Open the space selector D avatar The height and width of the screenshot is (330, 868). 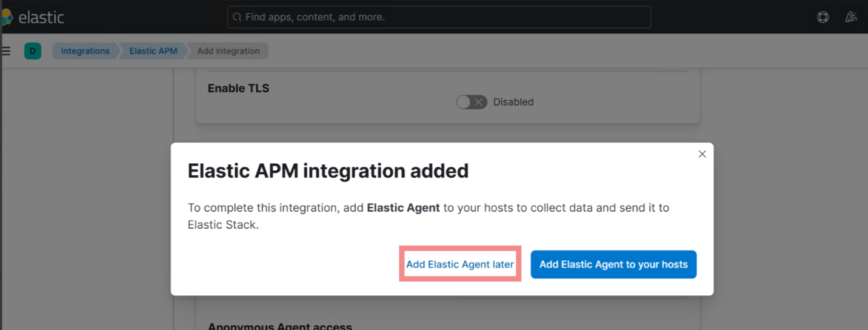(33, 51)
